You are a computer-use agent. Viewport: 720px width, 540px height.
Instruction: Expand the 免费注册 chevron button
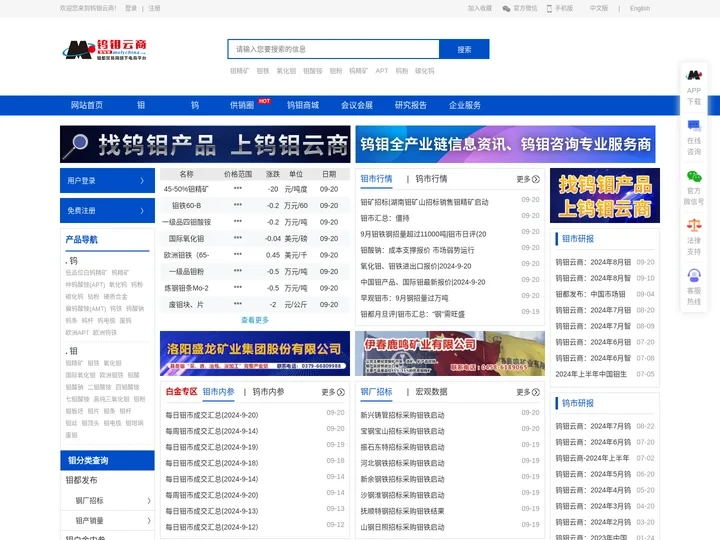click(107, 210)
